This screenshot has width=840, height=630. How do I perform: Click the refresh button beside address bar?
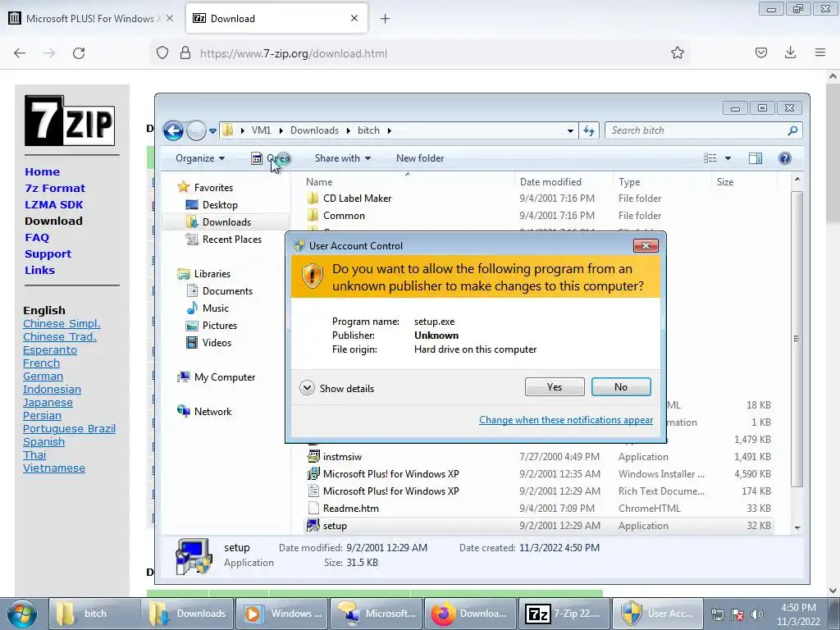(x=589, y=130)
